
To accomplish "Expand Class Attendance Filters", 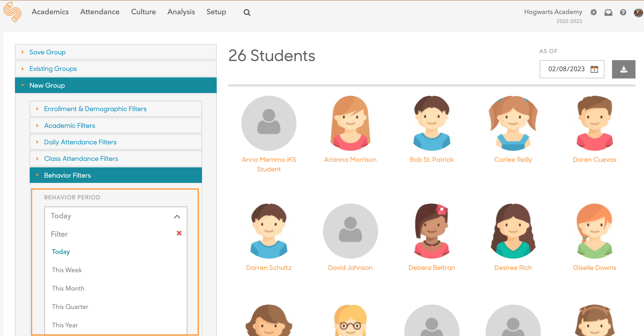I will pos(116,159).
